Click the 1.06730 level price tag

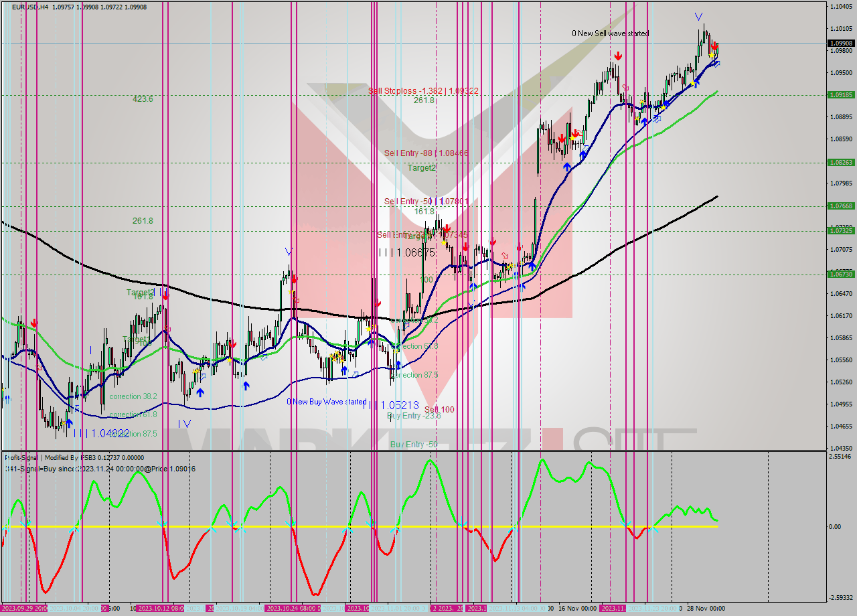(x=841, y=274)
